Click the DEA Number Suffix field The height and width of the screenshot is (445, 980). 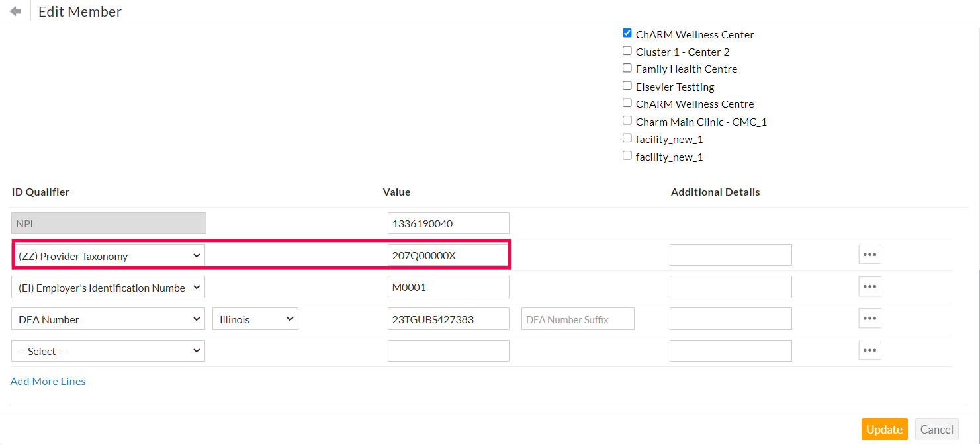click(x=578, y=319)
